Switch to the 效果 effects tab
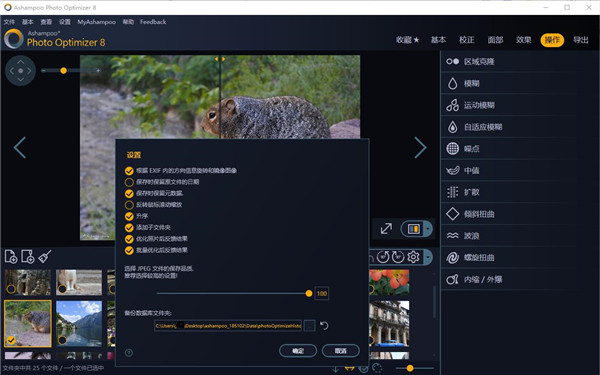 pyautogui.click(x=523, y=40)
